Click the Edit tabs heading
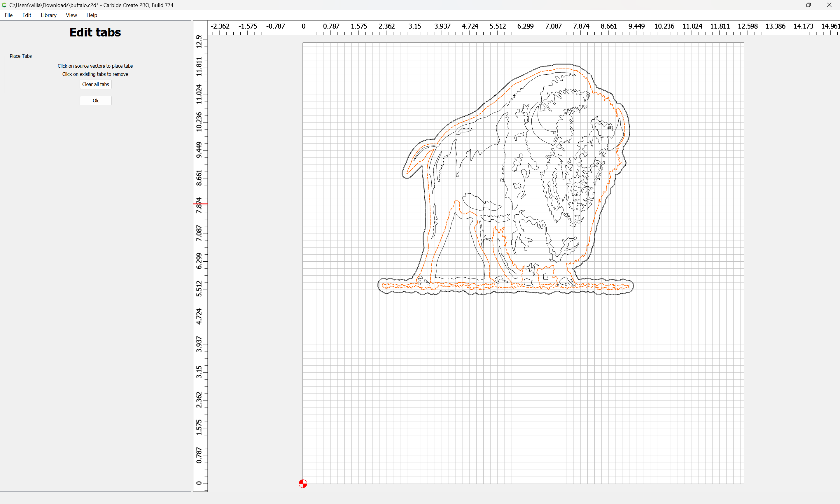The height and width of the screenshot is (504, 840). tap(95, 32)
